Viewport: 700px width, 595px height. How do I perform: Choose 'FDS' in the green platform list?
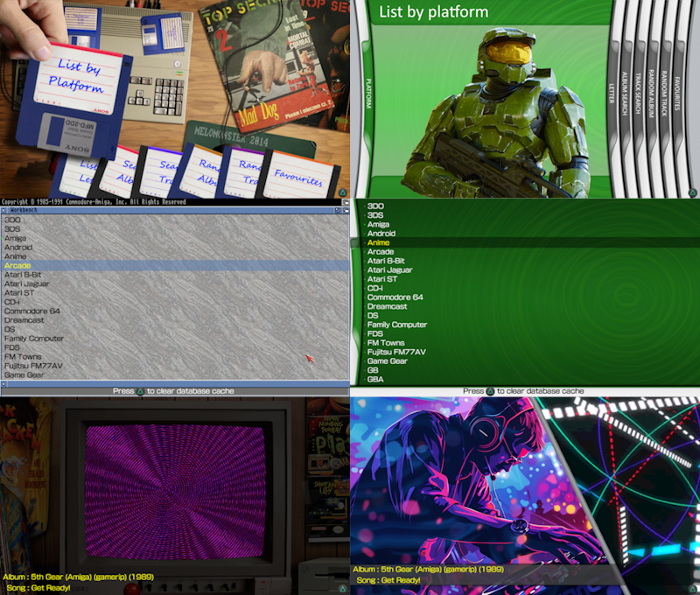375,334
